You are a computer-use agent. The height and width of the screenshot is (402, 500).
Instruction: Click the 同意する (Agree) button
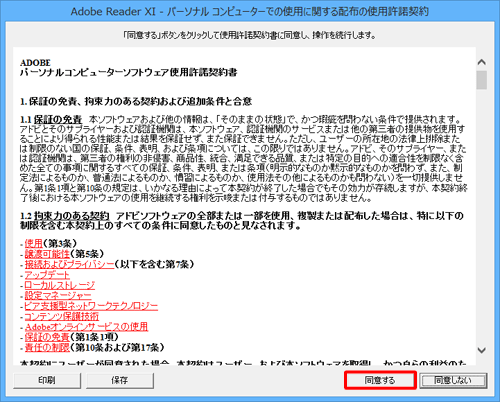(x=380, y=380)
